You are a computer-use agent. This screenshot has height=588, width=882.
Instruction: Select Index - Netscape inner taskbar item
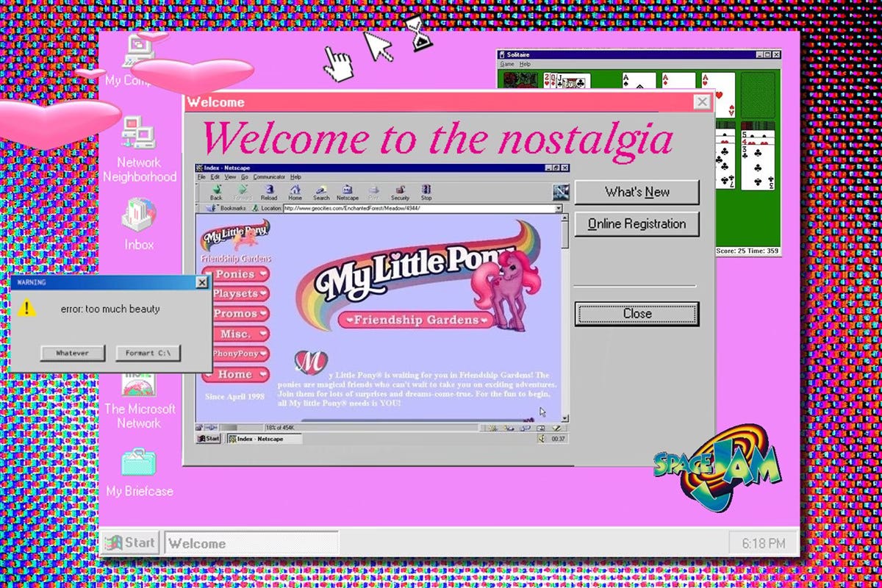[263, 439]
